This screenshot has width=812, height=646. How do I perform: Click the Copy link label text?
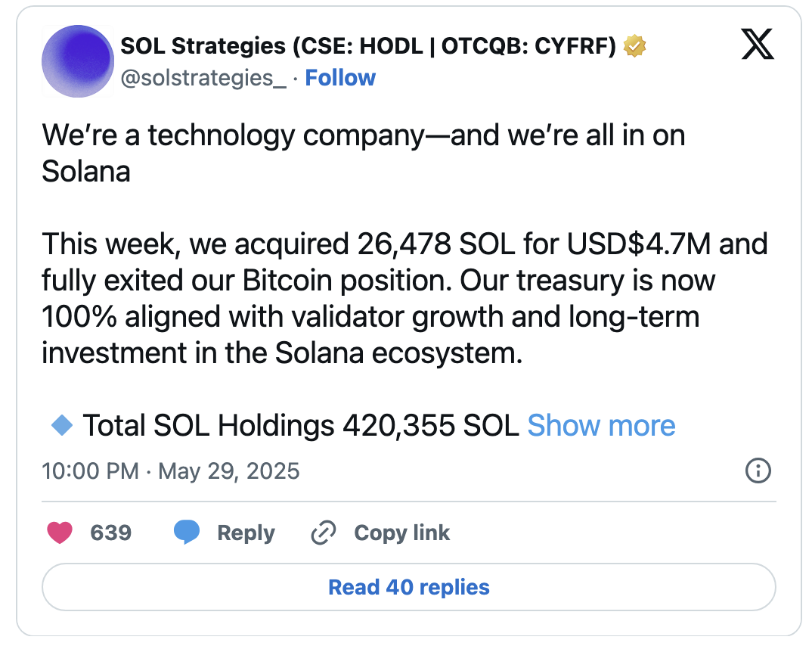tap(401, 532)
